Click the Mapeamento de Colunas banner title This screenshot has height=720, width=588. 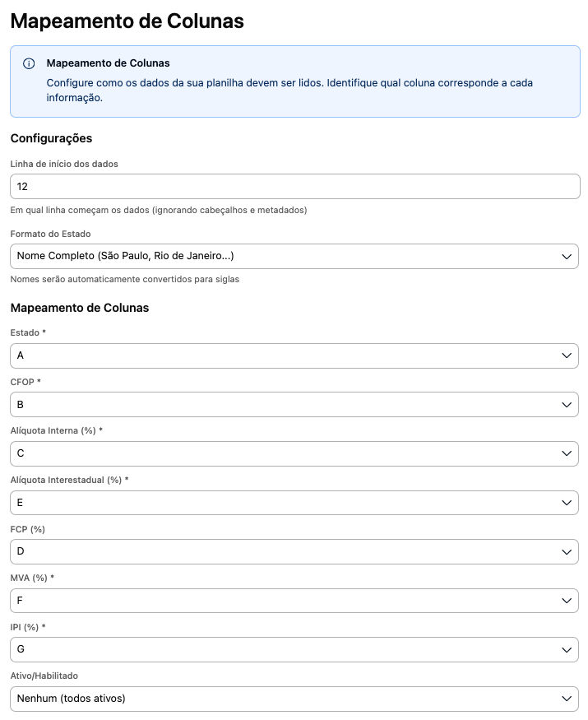point(108,63)
